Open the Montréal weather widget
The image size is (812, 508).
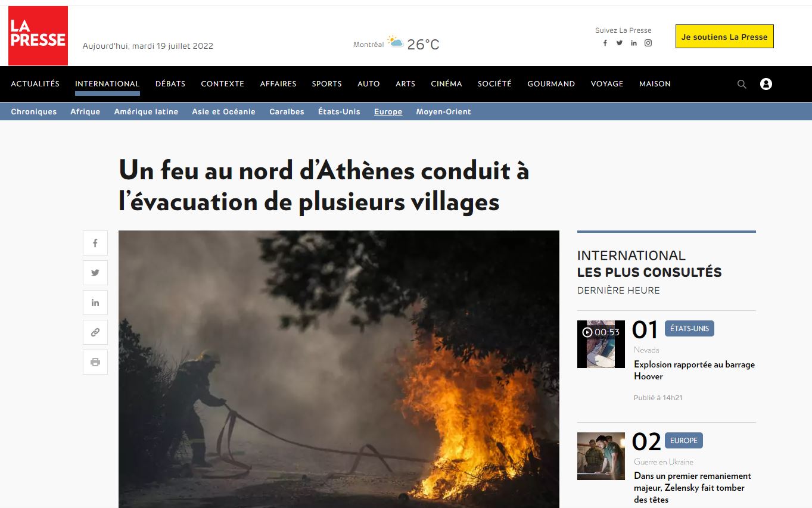396,43
